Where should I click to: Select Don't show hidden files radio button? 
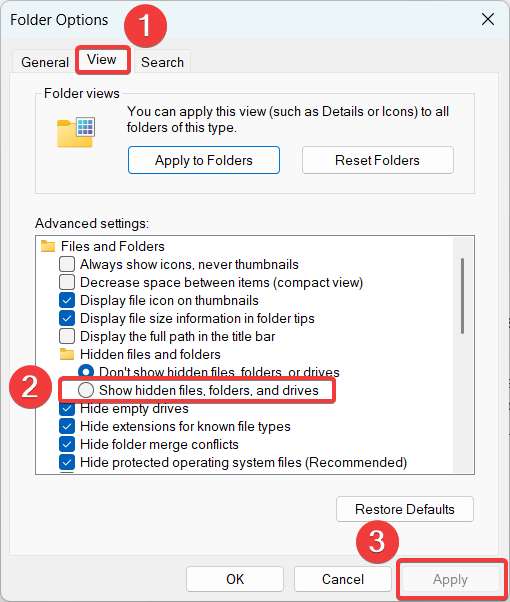pos(86,372)
